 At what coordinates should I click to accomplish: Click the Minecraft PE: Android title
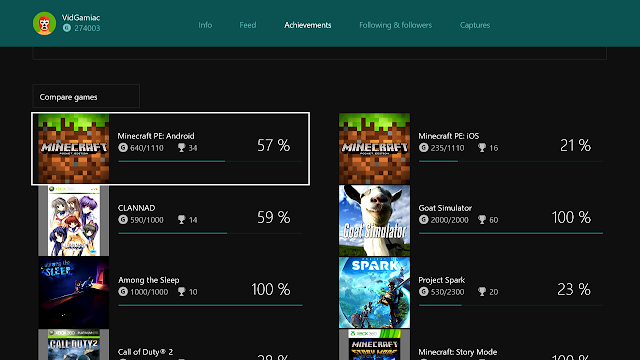coord(156,136)
